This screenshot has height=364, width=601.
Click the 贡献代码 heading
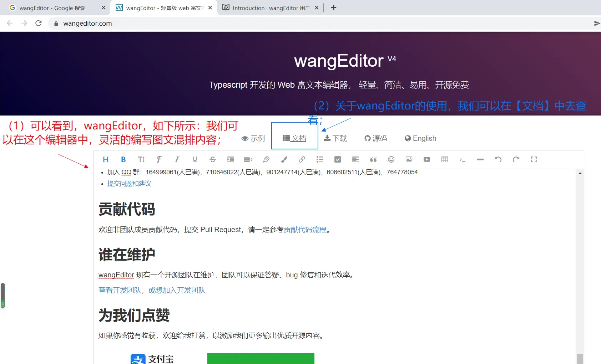127,209
